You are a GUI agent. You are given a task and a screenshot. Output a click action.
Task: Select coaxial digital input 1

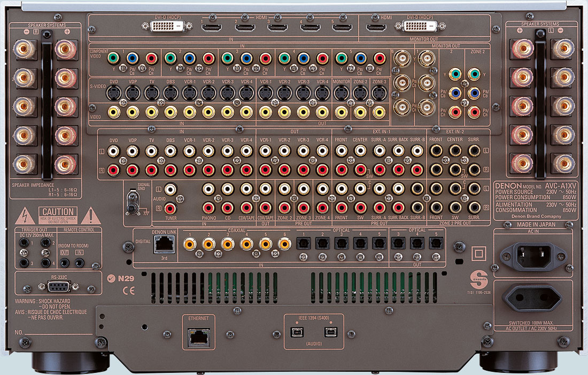[x=190, y=244]
